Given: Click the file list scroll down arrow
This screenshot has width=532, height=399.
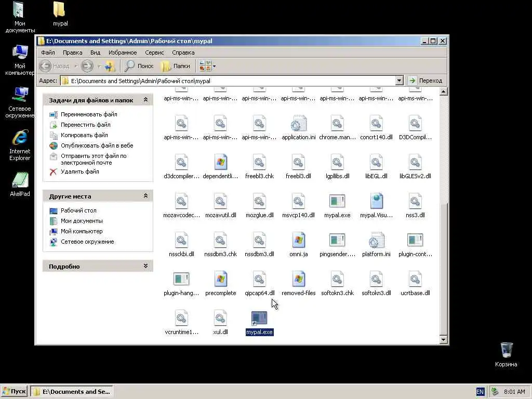Looking at the screenshot, I should tap(443, 339).
